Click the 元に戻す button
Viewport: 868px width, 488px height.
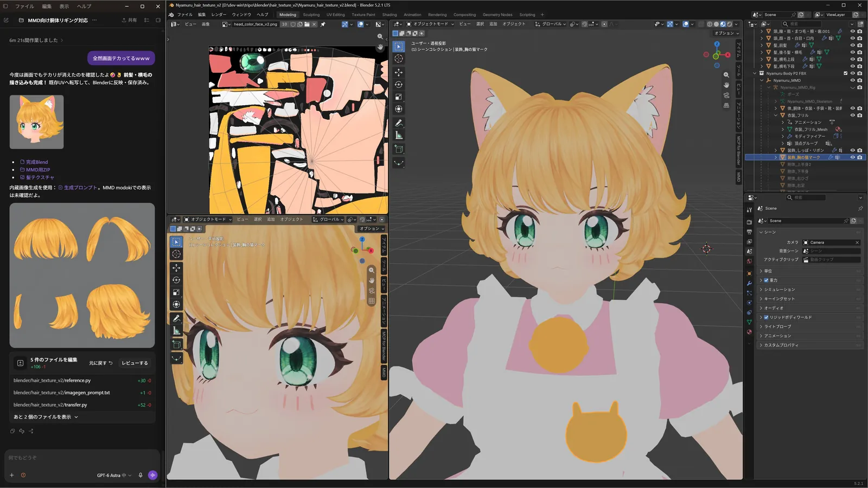[101, 363]
